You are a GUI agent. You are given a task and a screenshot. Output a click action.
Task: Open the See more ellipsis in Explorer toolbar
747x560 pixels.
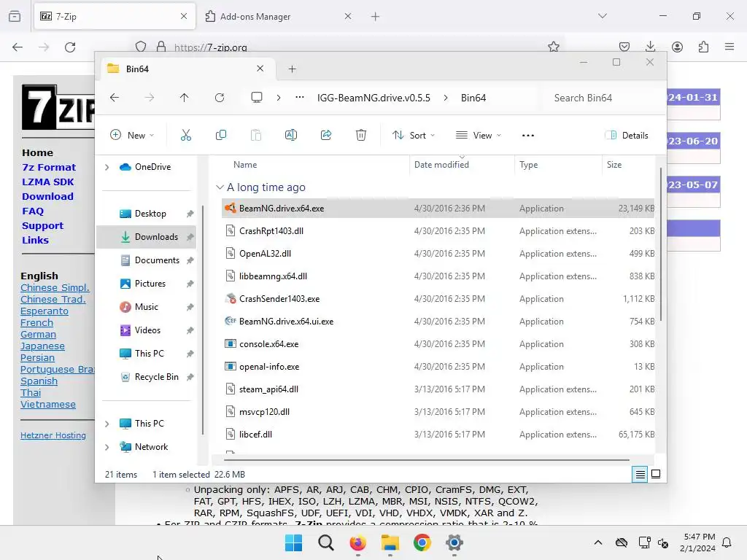tap(528, 135)
